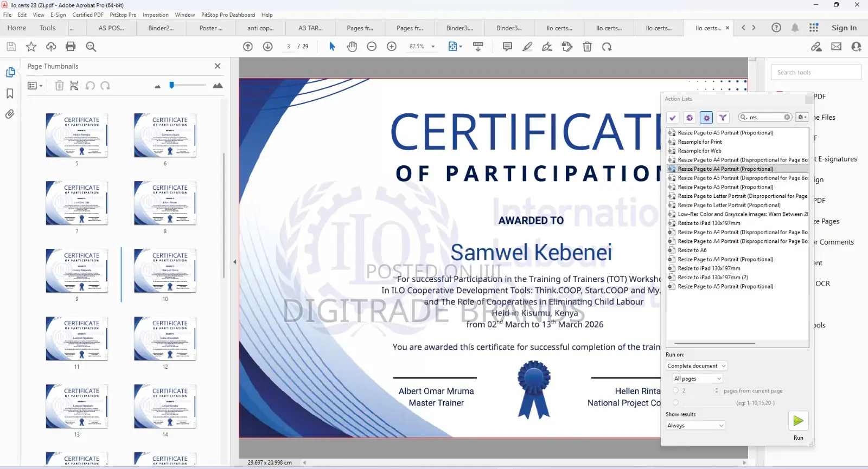Open the Attachments paperclip panel

10,114
